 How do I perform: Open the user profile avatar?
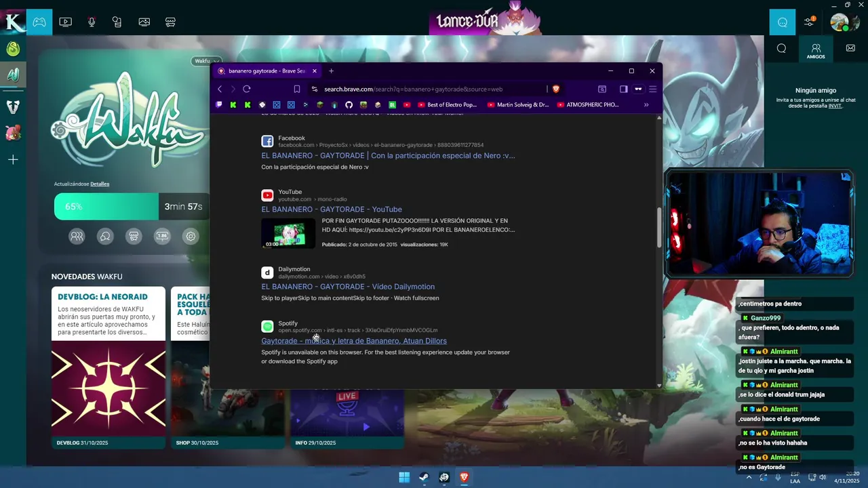tap(840, 22)
